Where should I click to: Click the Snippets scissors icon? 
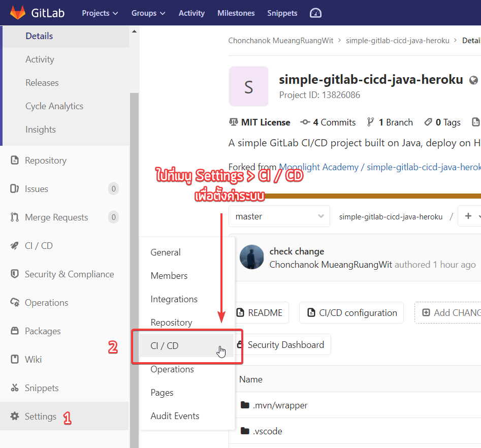(14, 388)
